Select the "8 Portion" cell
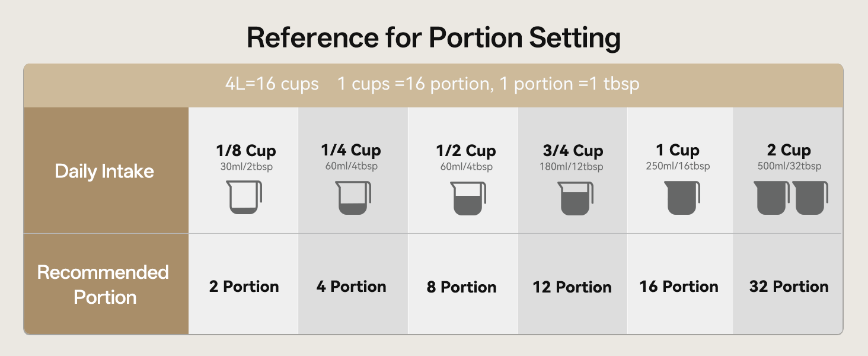This screenshot has width=868, height=356. (461, 287)
